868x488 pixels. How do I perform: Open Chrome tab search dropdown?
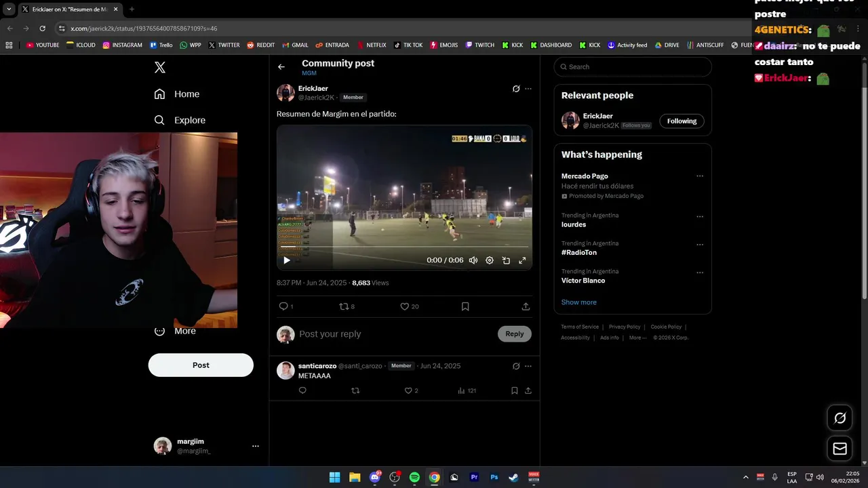(9, 9)
